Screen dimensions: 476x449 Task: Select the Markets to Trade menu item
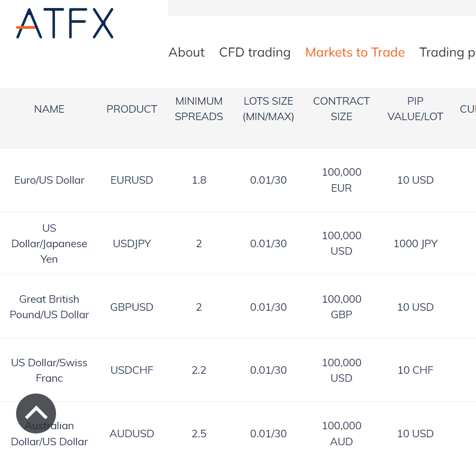(355, 52)
